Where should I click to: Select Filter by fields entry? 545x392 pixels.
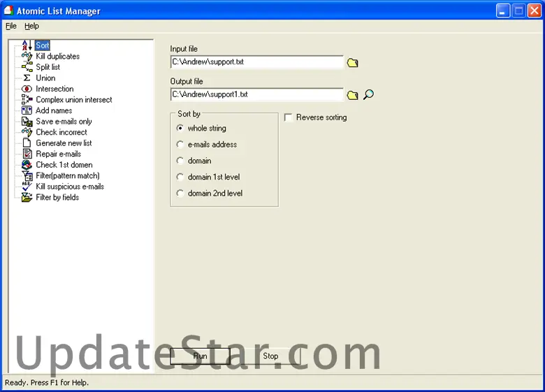click(x=57, y=197)
